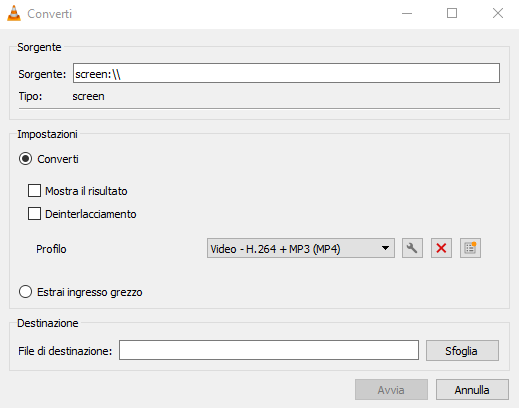Close the Converti dialog
Image resolution: width=519 pixels, height=408 pixels.
tap(498, 13)
